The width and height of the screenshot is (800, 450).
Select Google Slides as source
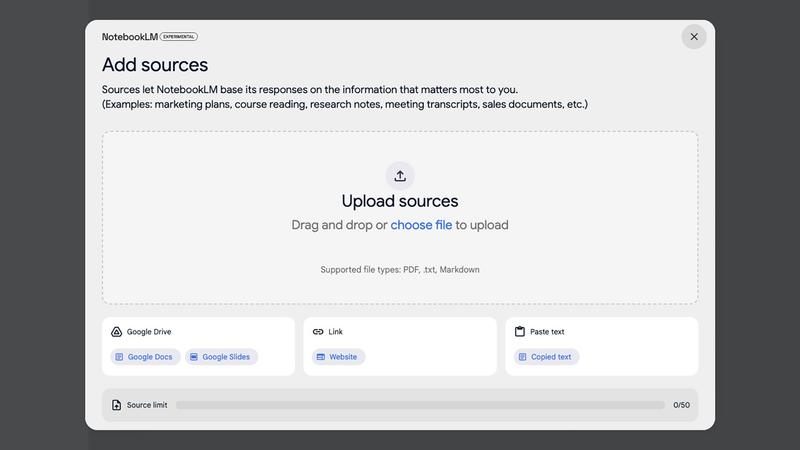point(225,357)
